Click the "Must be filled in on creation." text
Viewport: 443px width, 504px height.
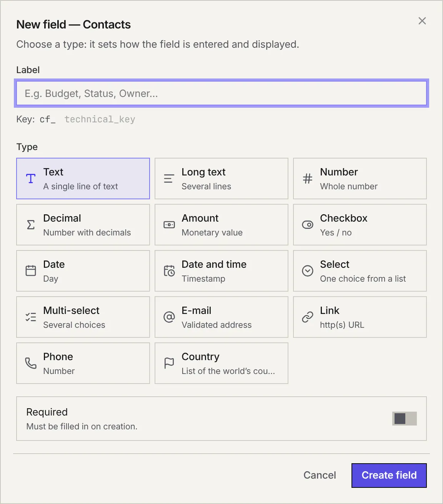click(x=82, y=426)
